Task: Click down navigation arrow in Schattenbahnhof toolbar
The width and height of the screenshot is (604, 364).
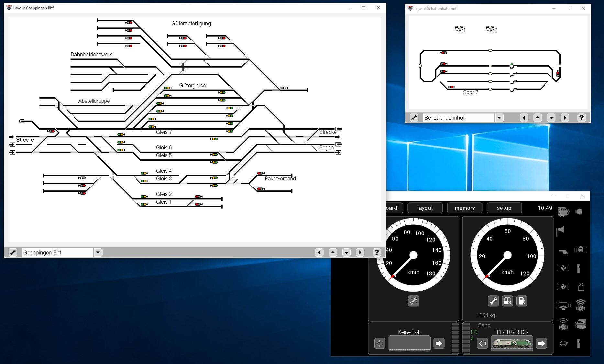Action: click(551, 118)
